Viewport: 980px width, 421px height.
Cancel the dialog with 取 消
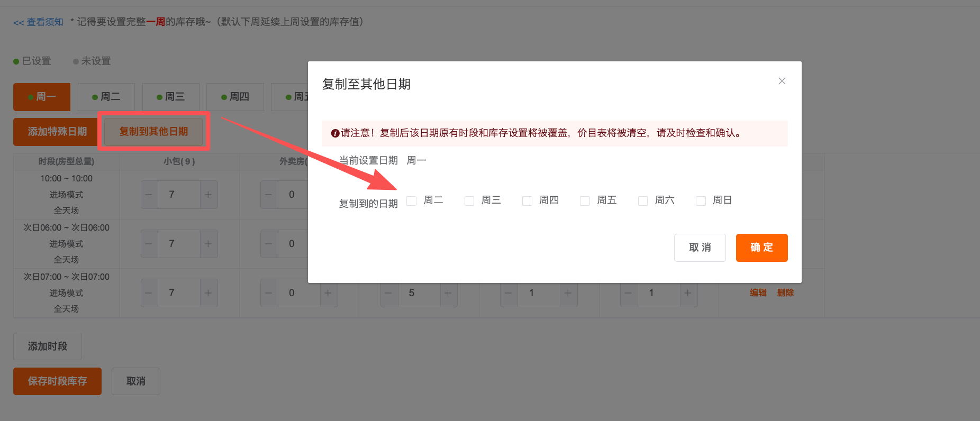click(700, 248)
